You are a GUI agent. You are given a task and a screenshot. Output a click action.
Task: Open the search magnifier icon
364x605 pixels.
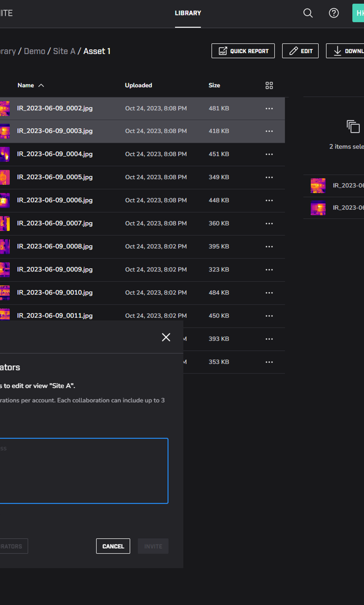(x=308, y=13)
